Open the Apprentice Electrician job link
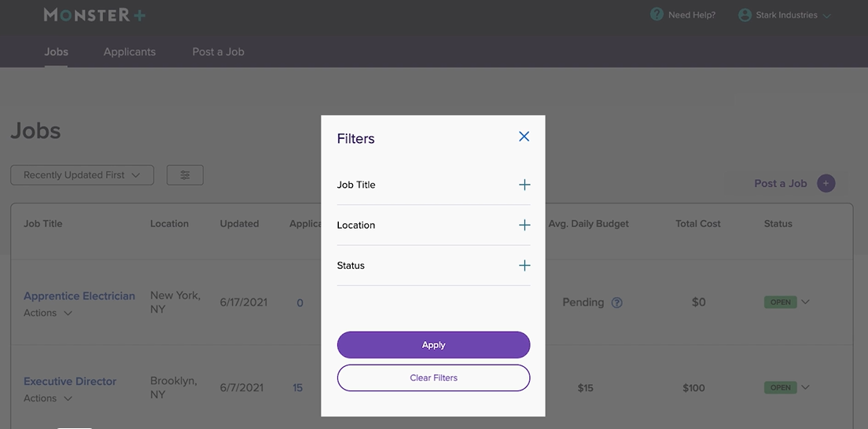Viewport: 868px width, 429px height. pyautogui.click(x=79, y=296)
